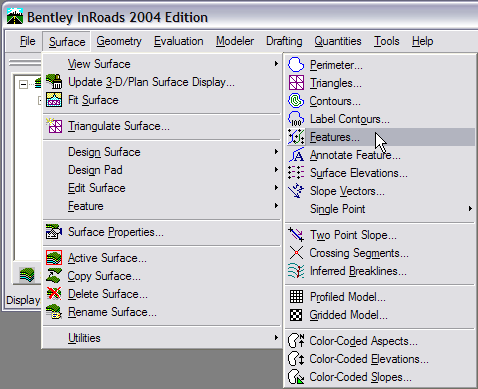Select Color-Coded Elevations text entry
The height and width of the screenshot is (389, 478).
pyautogui.click(x=369, y=359)
